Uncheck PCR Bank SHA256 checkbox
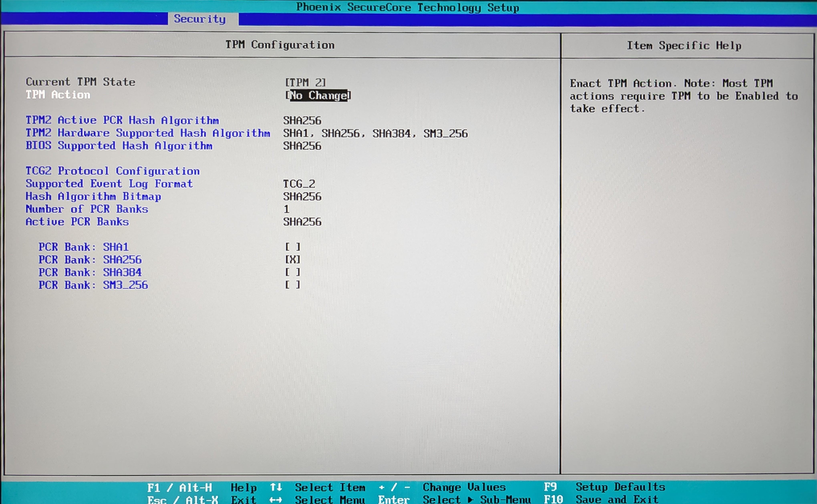 pos(292,260)
